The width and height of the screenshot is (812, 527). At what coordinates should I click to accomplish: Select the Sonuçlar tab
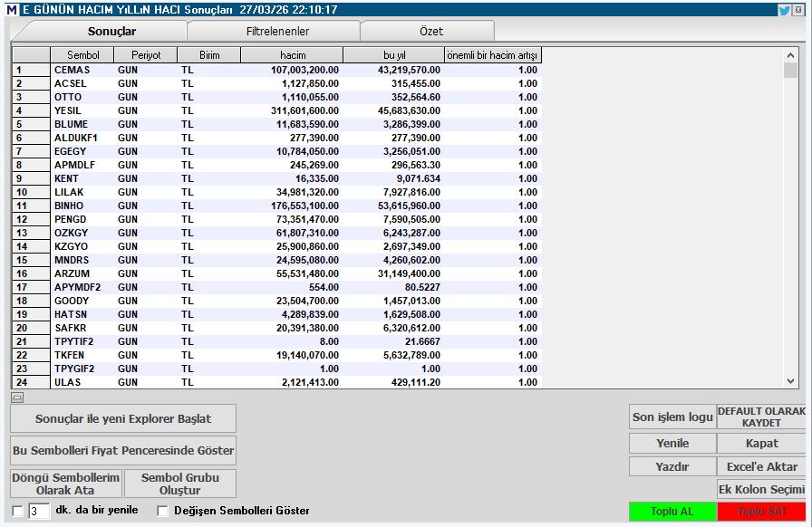tap(111, 31)
